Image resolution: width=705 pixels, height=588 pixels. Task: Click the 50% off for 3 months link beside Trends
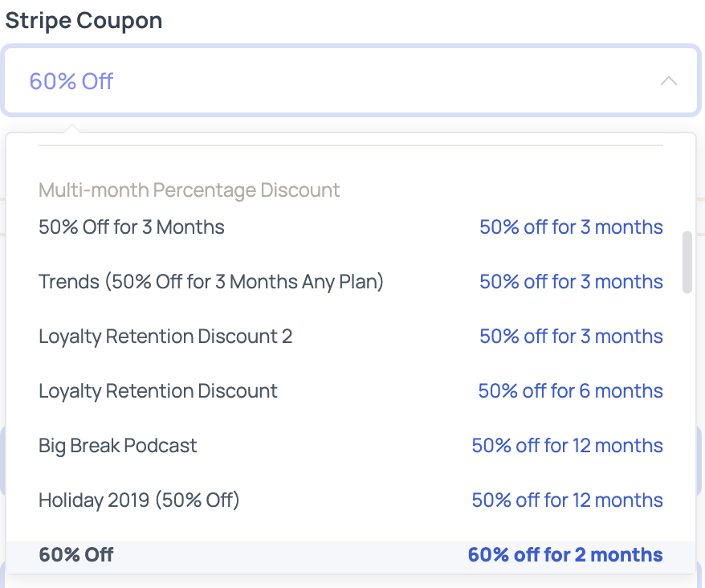point(571,282)
